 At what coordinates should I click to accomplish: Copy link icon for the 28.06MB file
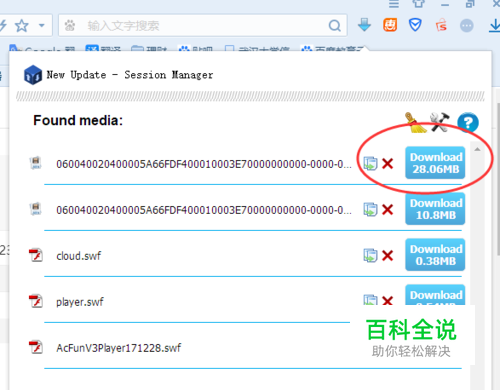click(370, 163)
